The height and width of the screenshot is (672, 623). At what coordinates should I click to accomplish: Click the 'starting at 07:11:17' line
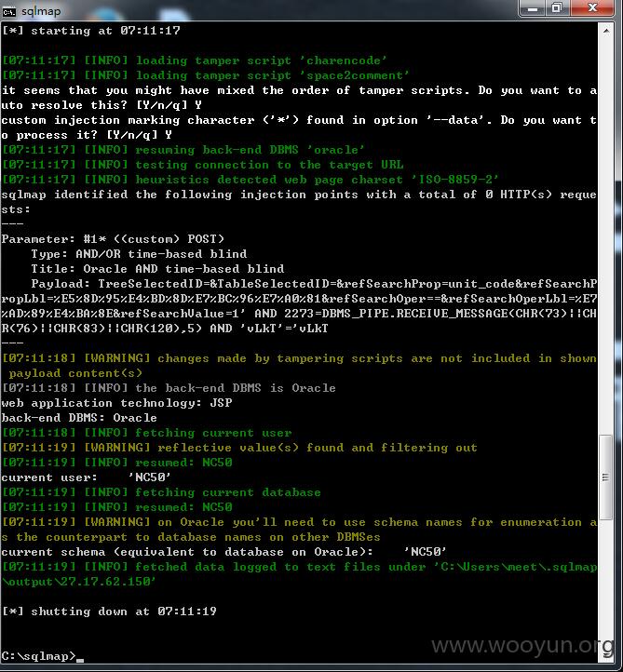click(91, 31)
